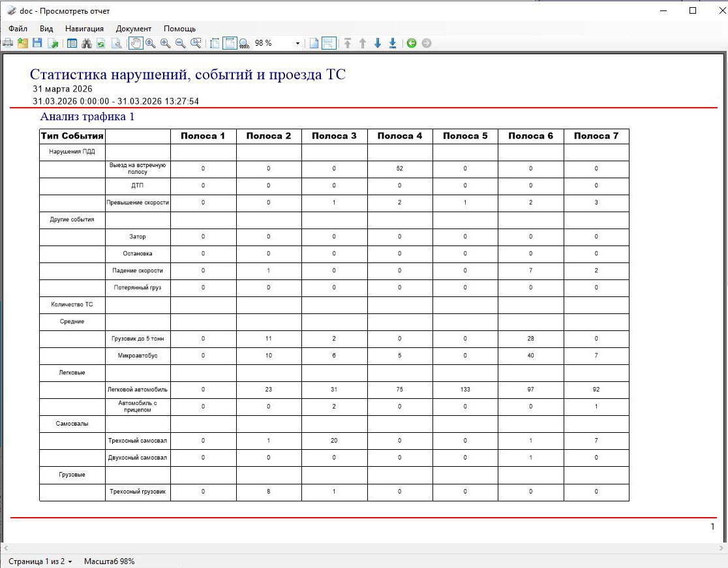The height and width of the screenshot is (568, 728).
Task: Toggle the Hand pan tool
Action: [136, 43]
